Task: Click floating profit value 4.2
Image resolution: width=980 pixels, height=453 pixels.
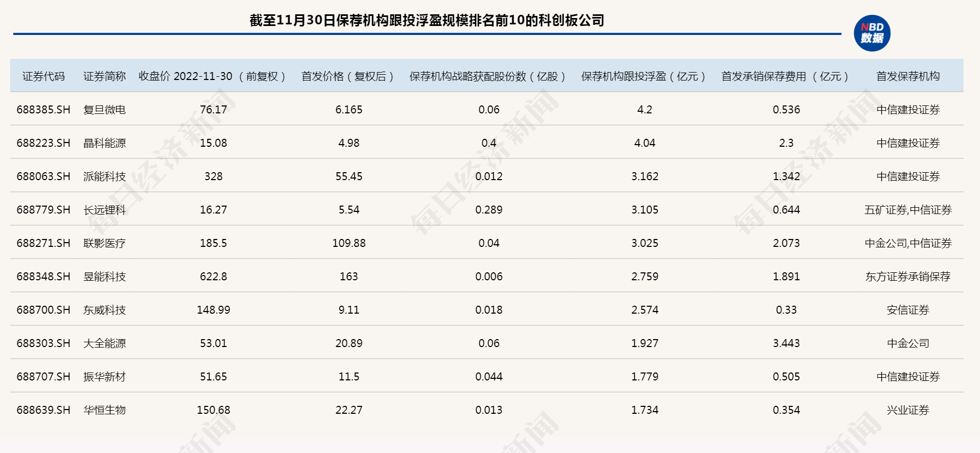Action: point(645,110)
